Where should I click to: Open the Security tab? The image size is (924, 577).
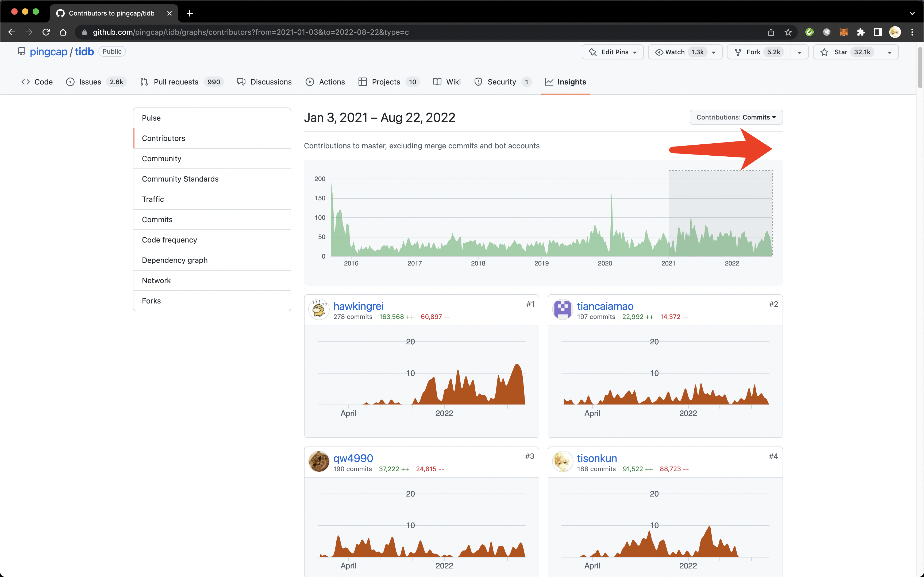(503, 82)
